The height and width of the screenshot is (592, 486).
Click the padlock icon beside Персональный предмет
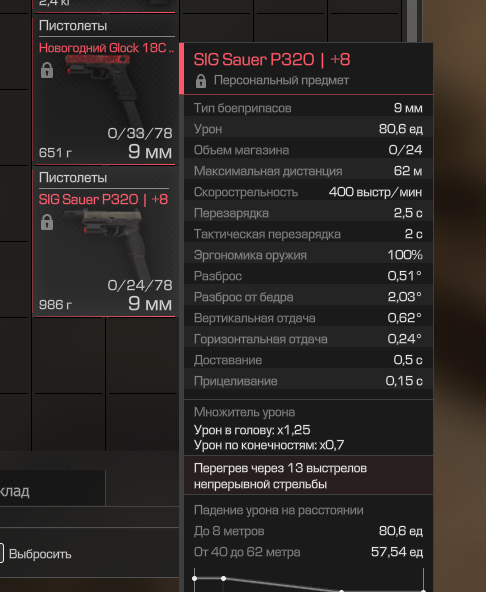tap(201, 81)
